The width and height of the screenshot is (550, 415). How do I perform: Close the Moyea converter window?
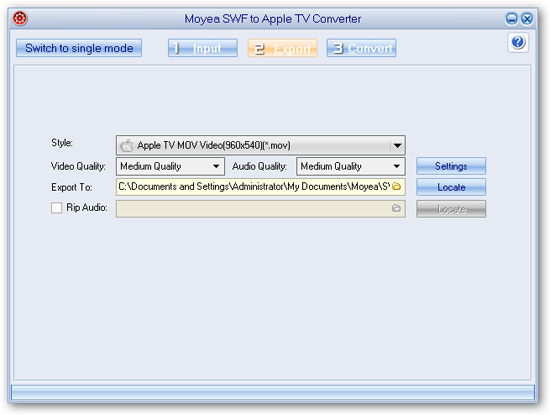(x=527, y=19)
